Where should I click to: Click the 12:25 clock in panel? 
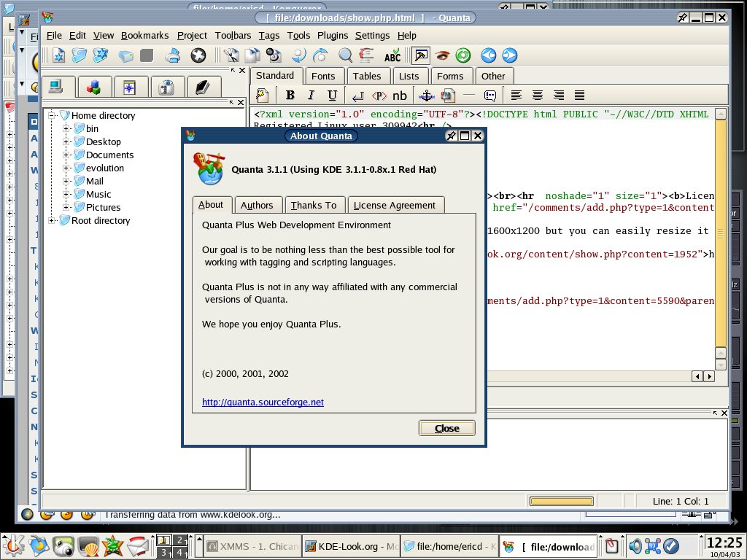pos(724,542)
